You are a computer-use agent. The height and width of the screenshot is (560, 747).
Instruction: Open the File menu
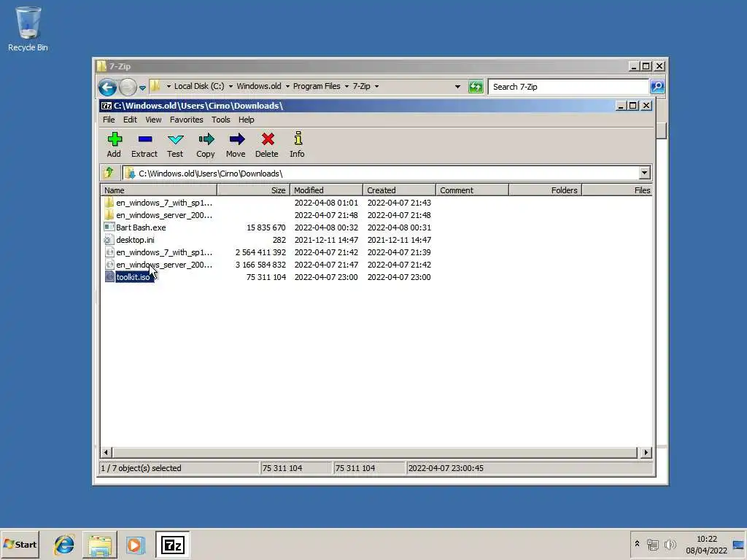click(x=109, y=120)
